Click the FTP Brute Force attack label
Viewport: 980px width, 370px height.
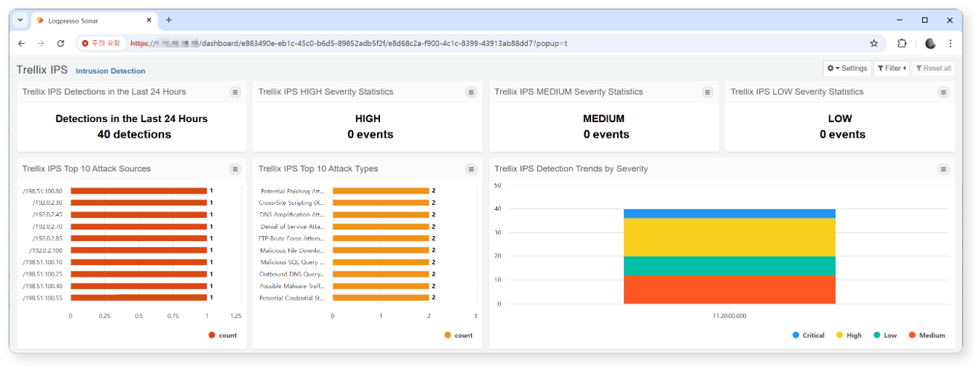coord(291,238)
